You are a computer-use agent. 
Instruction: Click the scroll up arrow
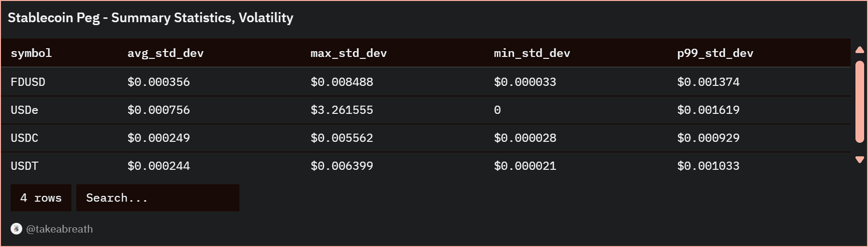click(859, 50)
